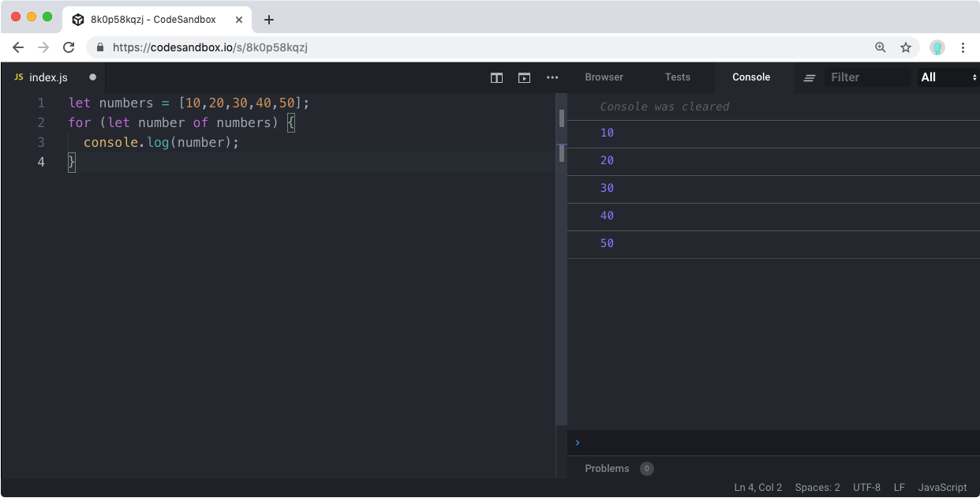Click the preview window icon in editor toolbar
Screen dimensions: 980x498
pos(524,77)
